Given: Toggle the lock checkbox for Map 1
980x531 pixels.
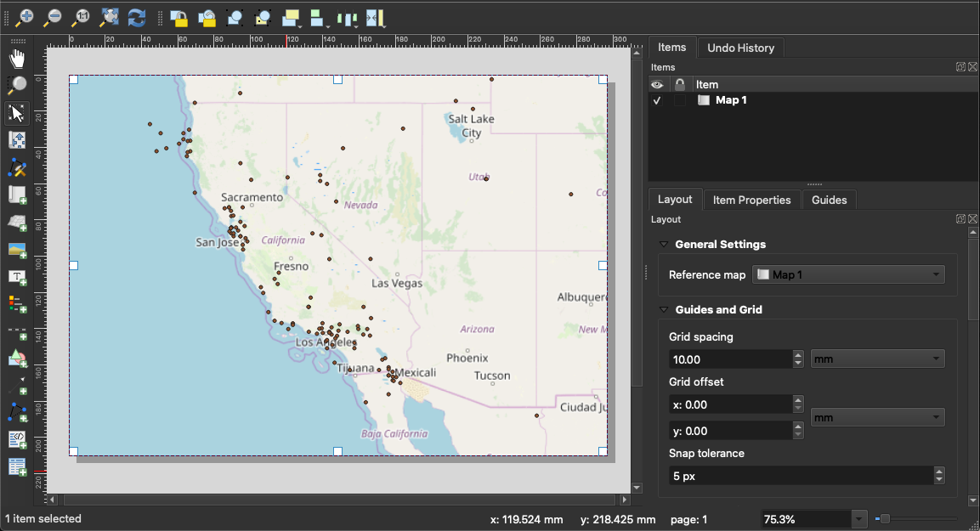Looking at the screenshot, I should (679, 100).
